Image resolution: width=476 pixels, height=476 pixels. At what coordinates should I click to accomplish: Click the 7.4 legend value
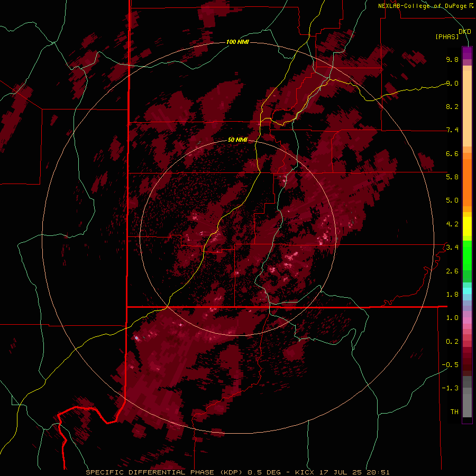(x=452, y=130)
